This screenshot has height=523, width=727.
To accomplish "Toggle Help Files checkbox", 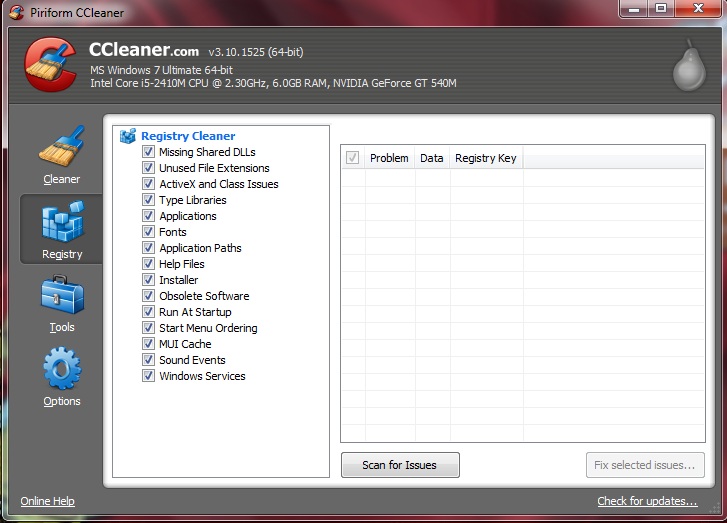I will click(x=148, y=264).
